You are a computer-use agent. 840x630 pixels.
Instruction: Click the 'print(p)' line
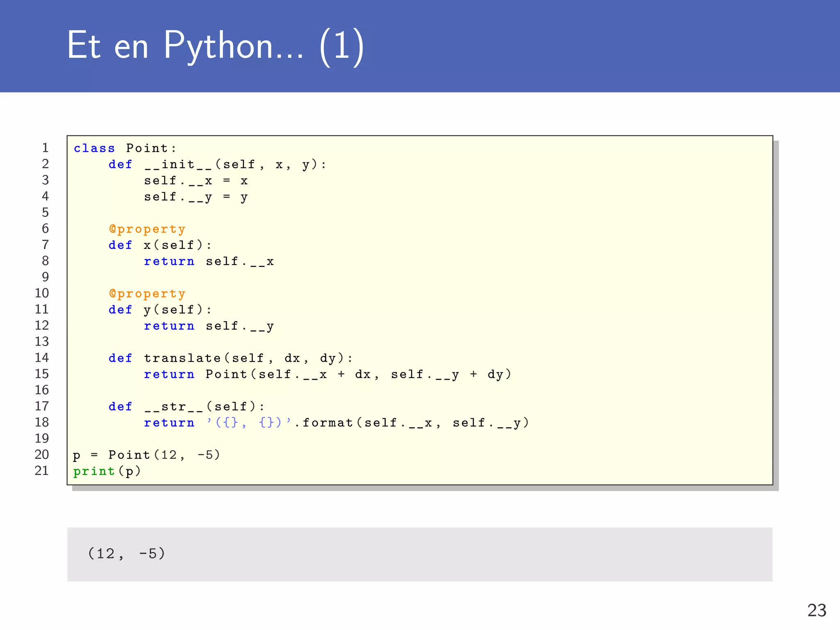click(x=107, y=471)
